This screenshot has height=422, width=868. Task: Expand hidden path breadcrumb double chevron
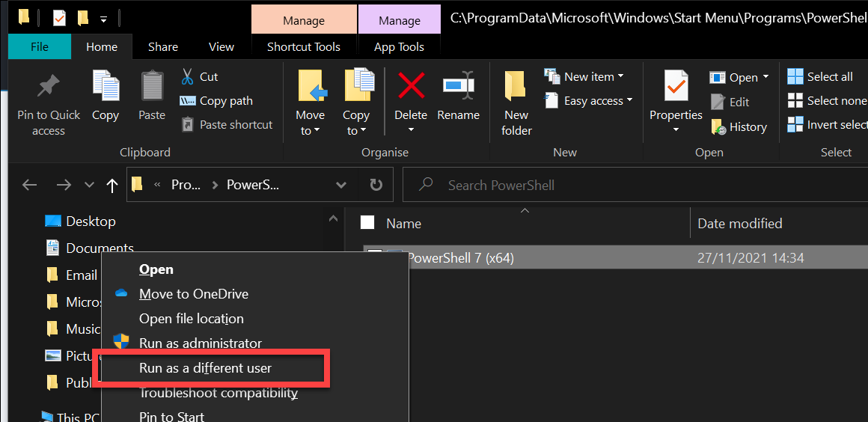(157, 184)
